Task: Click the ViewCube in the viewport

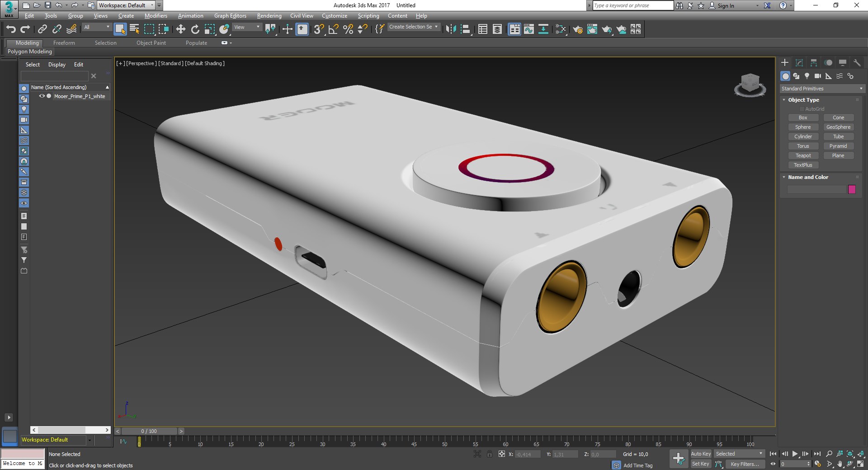Action: [x=750, y=85]
